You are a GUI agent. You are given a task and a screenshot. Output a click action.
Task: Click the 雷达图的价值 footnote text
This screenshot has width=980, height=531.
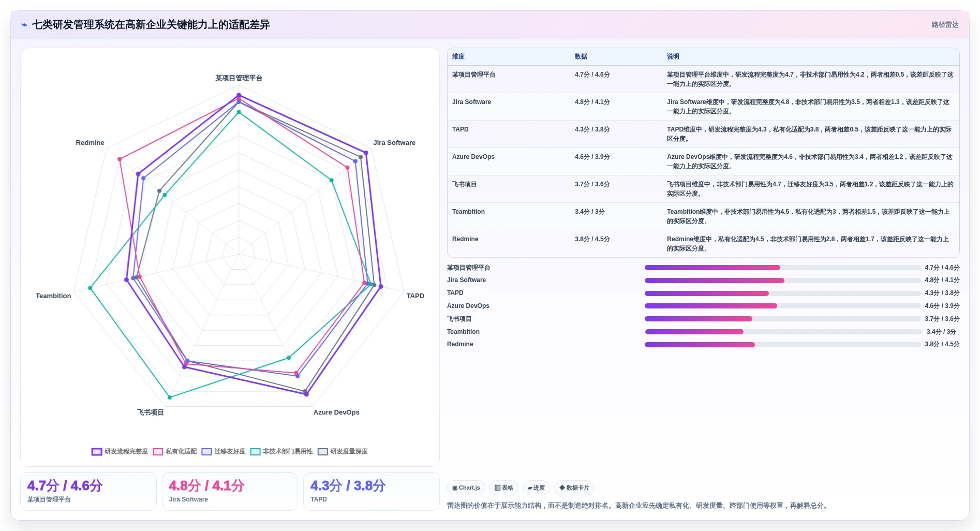[638, 506]
